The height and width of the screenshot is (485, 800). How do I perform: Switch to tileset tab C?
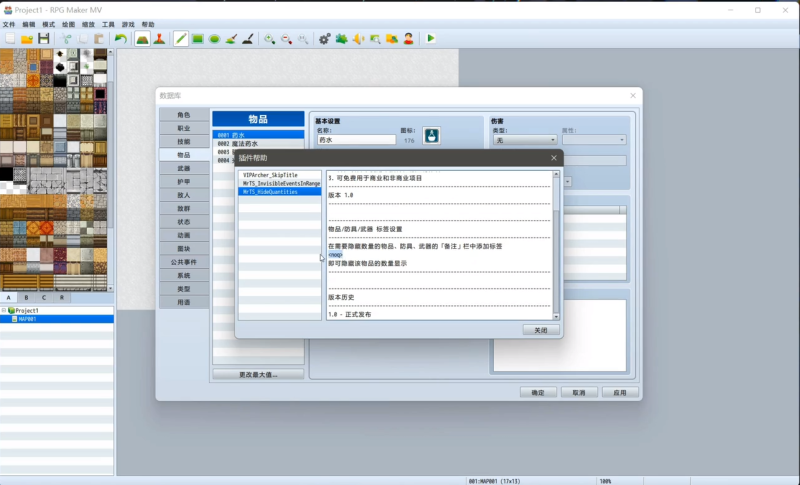click(x=44, y=297)
